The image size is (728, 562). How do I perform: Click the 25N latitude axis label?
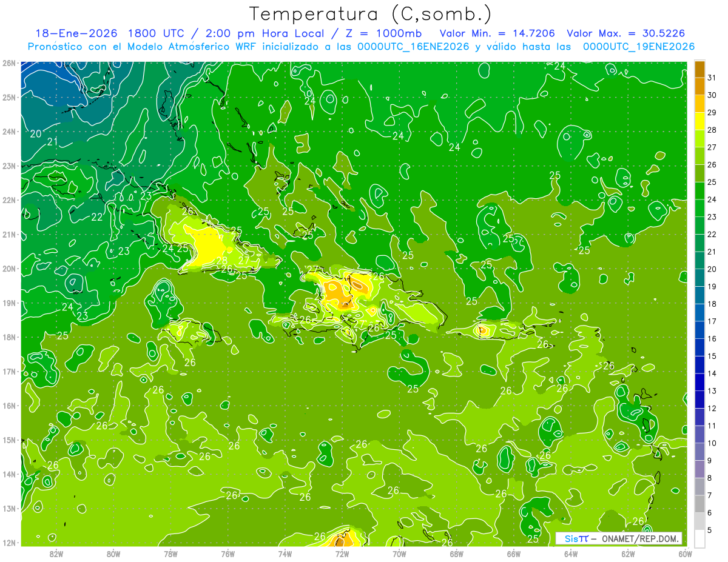coord(8,98)
